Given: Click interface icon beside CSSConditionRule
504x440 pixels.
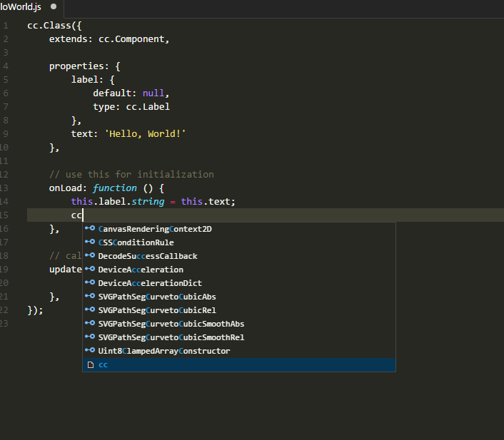Looking at the screenshot, I should click(x=90, y=242).
